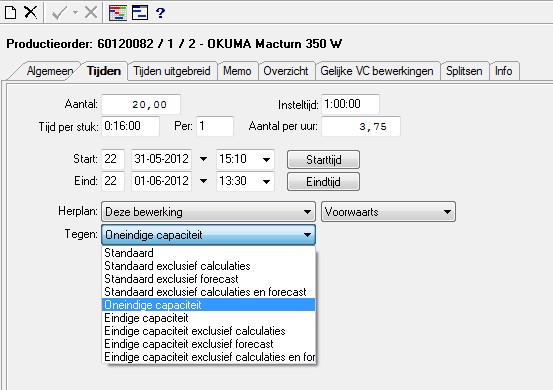Switch to the Splitsen tab
Viewport: 553px width, 390px height.
coord(464,71)
